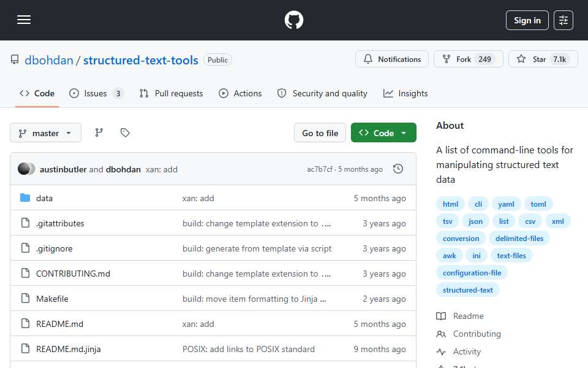Click the Notifications bell button
The width and height of the screenshot is (588, 368).
coord(392,59)
